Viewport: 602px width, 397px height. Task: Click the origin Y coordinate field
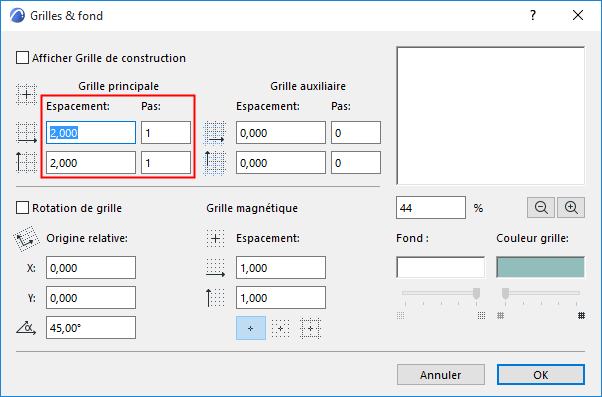[91, 298]
